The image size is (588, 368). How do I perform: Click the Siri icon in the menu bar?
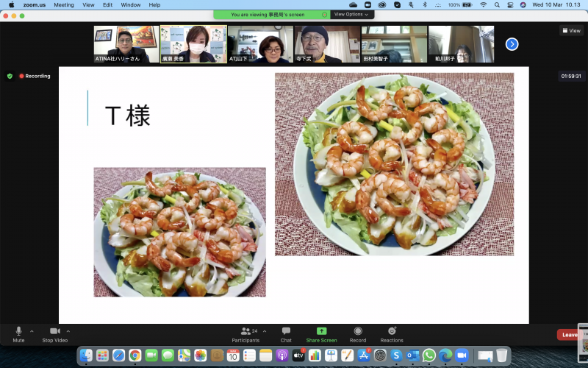coord(523,5)
